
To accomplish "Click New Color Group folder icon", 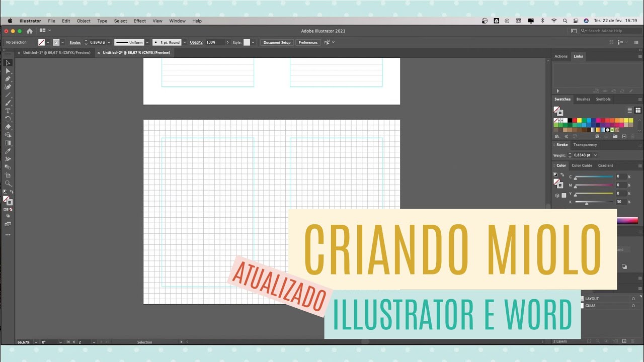I will pos(615,136).
